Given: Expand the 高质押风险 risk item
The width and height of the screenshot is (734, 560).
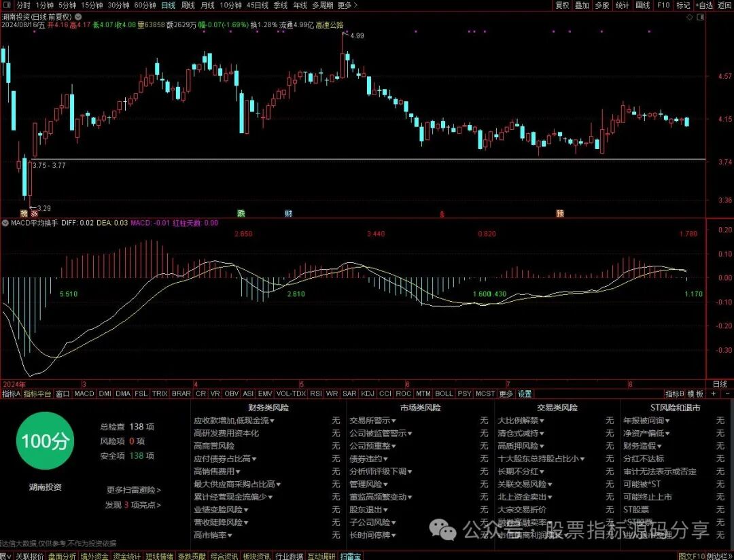Looking at the screenshot, I should (521, 446).
